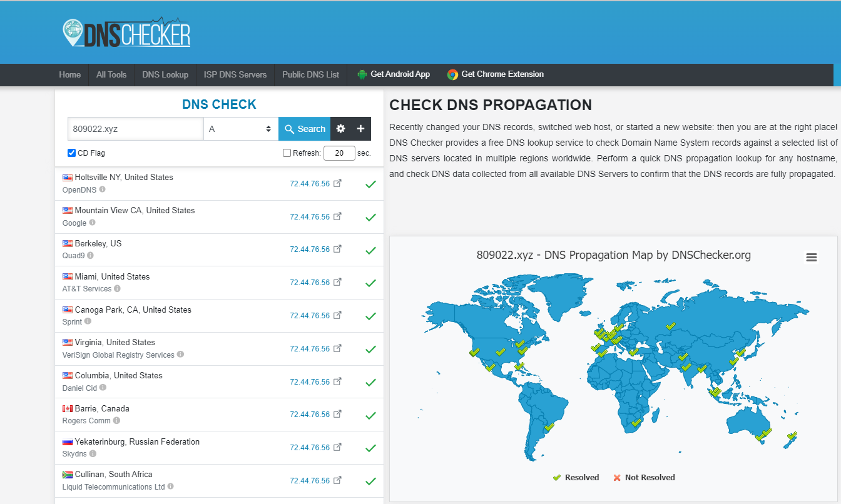This screenshot has width=841, height=504.
Task: Select DNS Lookup in the navigation bar
Action: click(x=165, y=74)
